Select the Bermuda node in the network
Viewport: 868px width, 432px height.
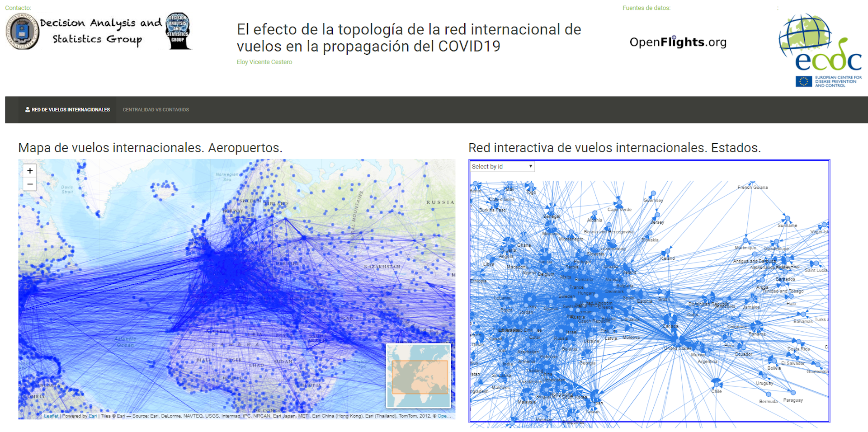[769, 394]
